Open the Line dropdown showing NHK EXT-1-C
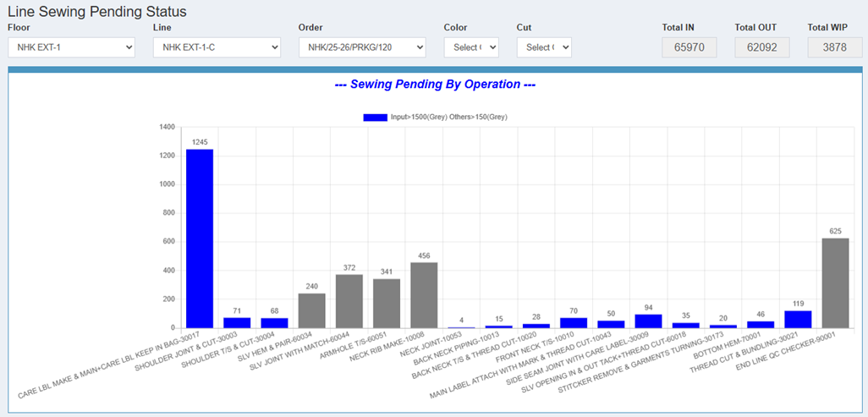Image resolution: width=868 pixels, height=417 pixels. [217, 47]
